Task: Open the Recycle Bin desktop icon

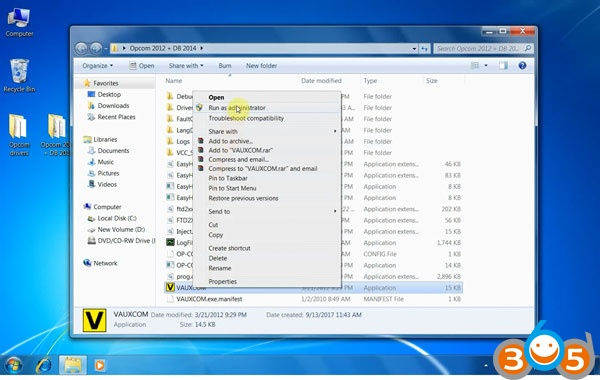Action: [x=19, y=76]
